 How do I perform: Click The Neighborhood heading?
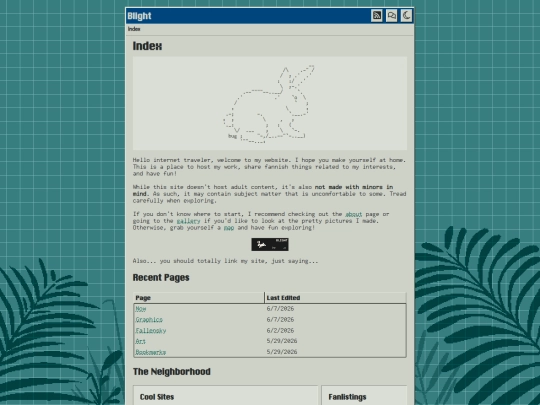pyautogui.click(x=172, y=372)
